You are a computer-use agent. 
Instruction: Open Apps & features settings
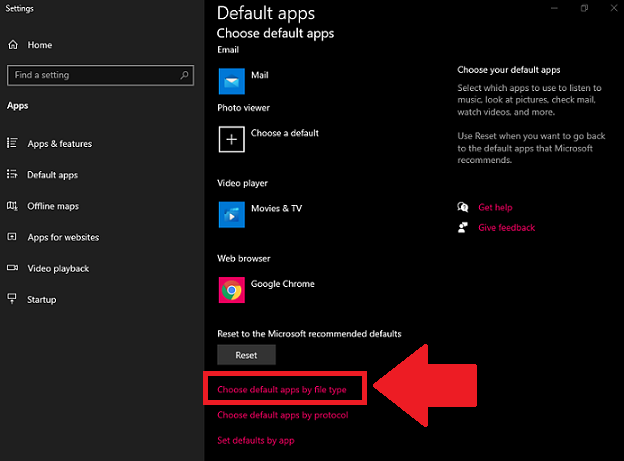click(x=59, y=144)
